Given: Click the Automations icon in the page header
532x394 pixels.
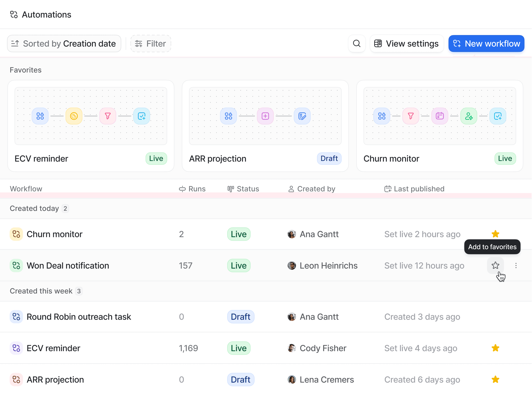Looking at the screenshot, I should point(14,14).
